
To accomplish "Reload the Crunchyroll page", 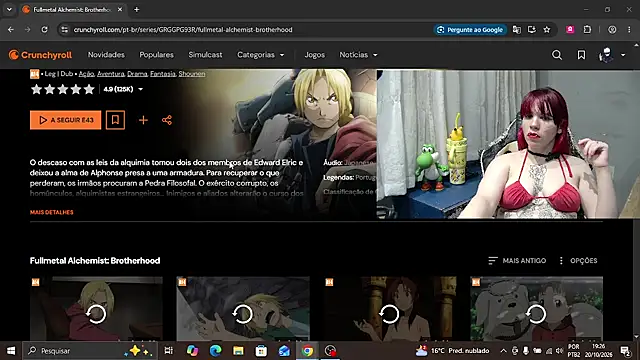I will point(44,29).
